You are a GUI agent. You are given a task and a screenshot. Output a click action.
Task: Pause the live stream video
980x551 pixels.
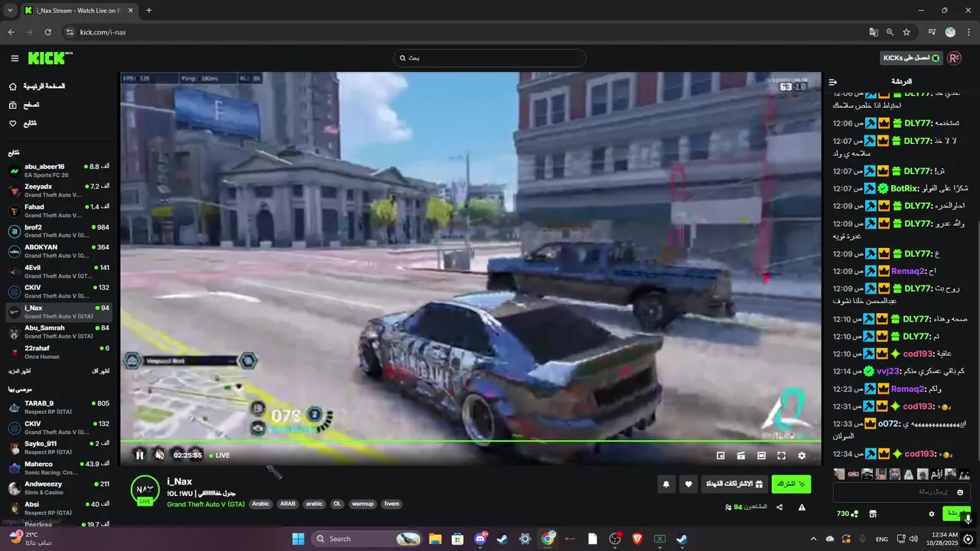[139, 455]
